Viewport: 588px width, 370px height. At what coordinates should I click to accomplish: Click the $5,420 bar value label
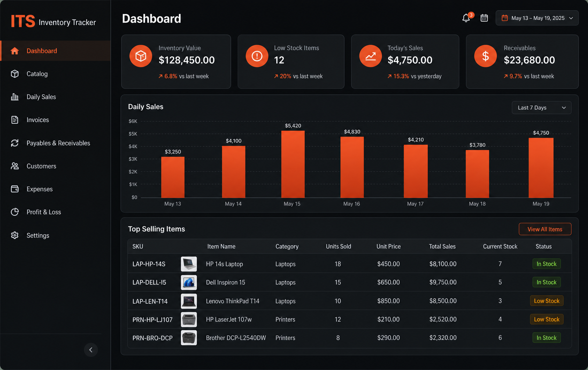tap(293, 126)
